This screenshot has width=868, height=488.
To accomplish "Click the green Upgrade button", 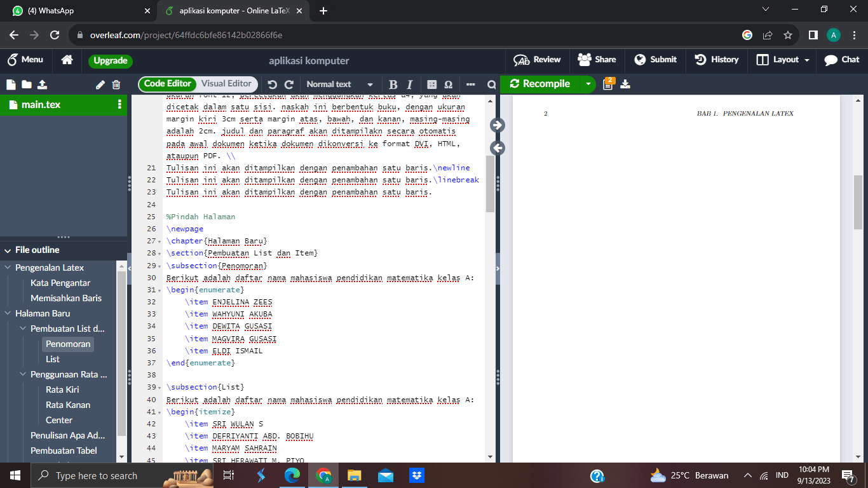I will point(111,61).
